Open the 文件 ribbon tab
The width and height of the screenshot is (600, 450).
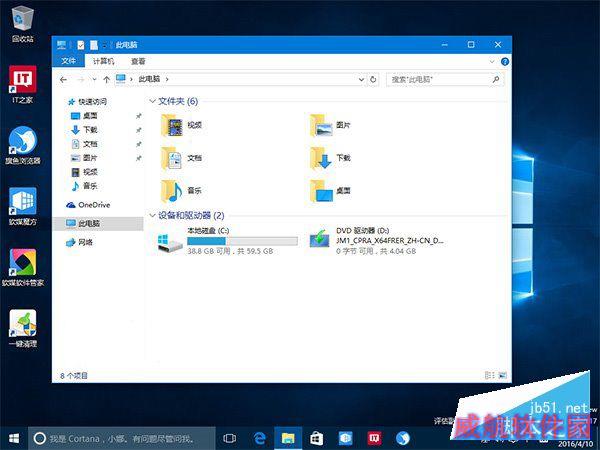[x=68, y=61]
